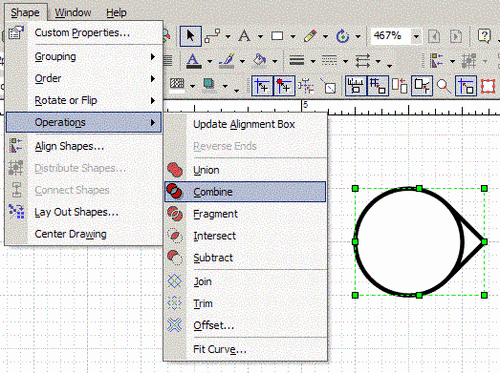Click the Union icon in Operations submenu

(175, 170)
